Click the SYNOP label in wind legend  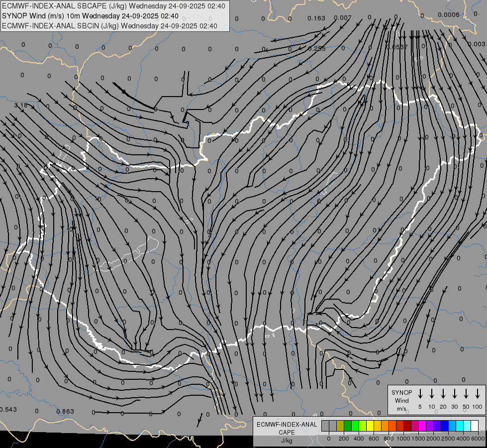click(401, 392)
